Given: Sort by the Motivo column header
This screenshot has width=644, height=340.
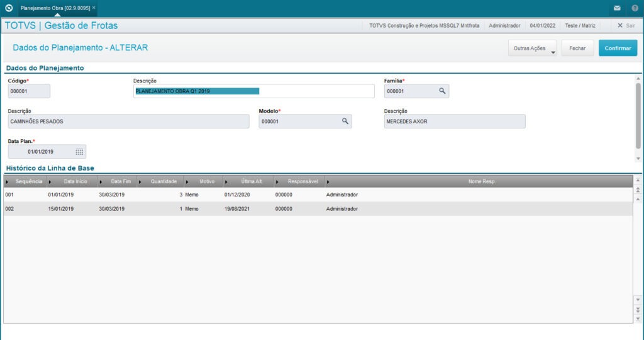Looking at the screenshot, I should pyautogui.click(x=203, y=181).
